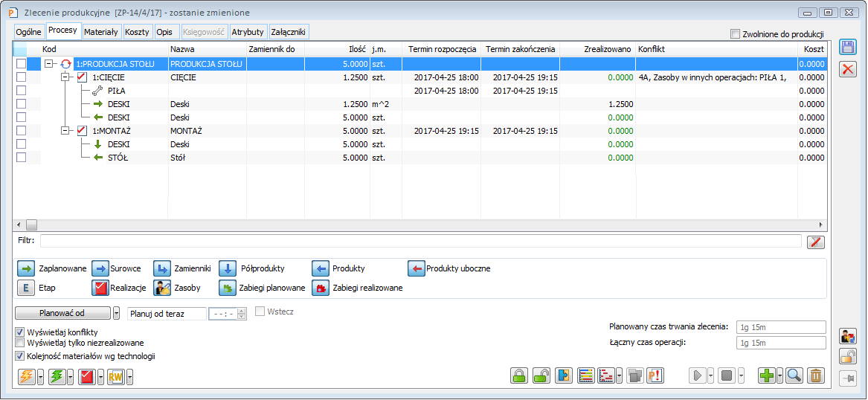Click the RW document icon
This screenshot has width=868, height=400.
pyautogui.click(x=115, y=377)
